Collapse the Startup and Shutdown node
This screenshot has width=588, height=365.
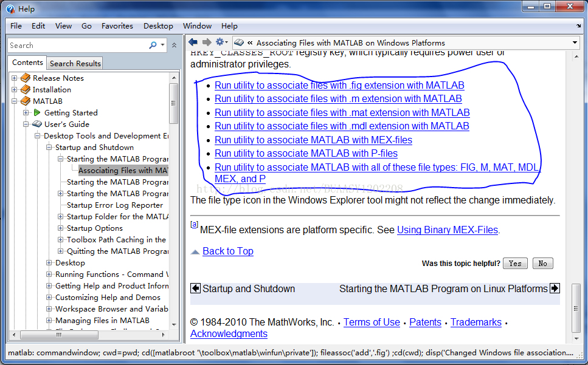coord(49,147)
